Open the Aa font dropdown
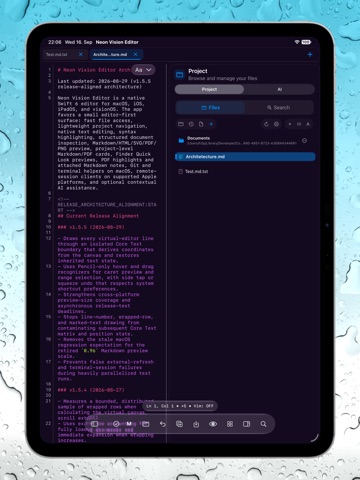360x480 pixels. (143, 70)
